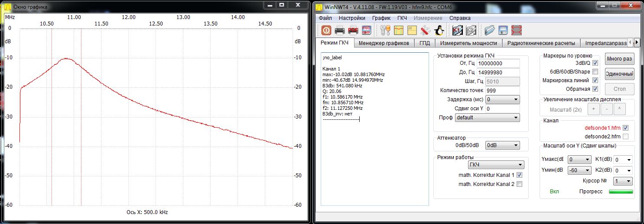Image resolution: width=644 pixels, height=224 pixels.
Task: Switch to the ГПД tab
Action: pyautogui.click(x=424, y=43)
